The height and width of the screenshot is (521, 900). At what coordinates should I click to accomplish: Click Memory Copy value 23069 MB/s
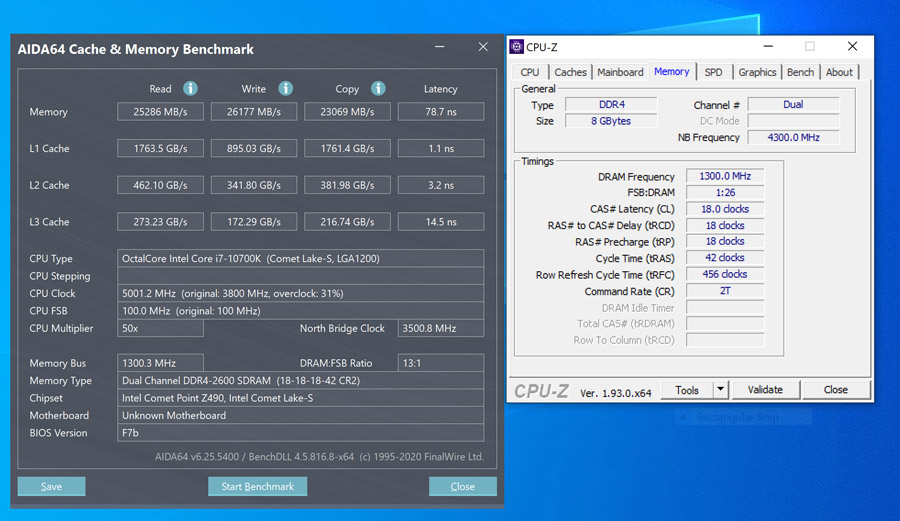point(347,112)
